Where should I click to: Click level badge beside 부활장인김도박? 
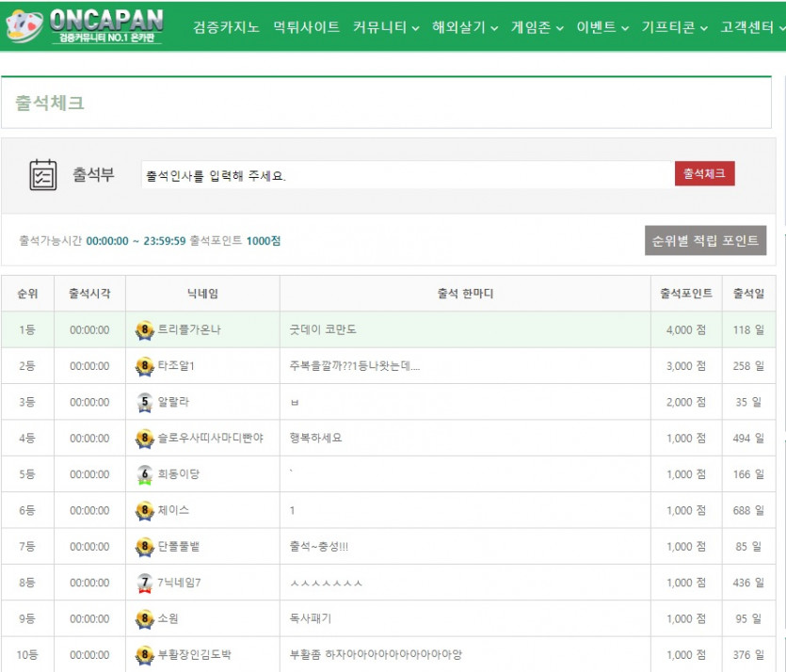(x=144, y=655)
